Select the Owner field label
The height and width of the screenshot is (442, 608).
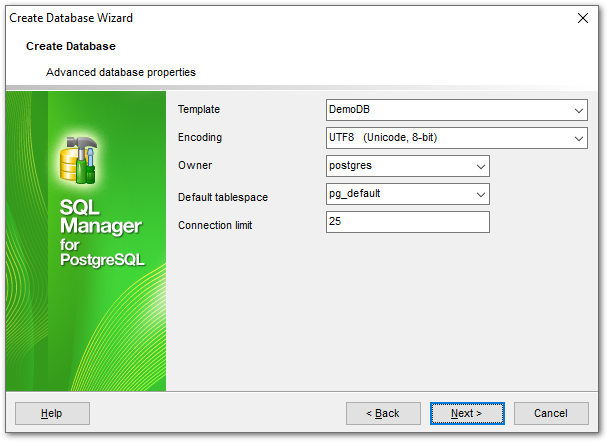pyautogui.click(x=195, y=165)
